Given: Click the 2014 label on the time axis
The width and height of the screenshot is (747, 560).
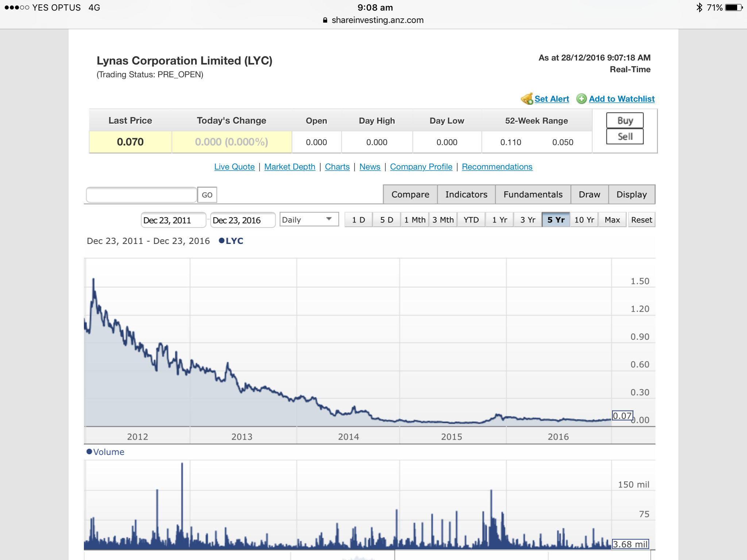Looking at the screenshot, I should pos(348,436).
